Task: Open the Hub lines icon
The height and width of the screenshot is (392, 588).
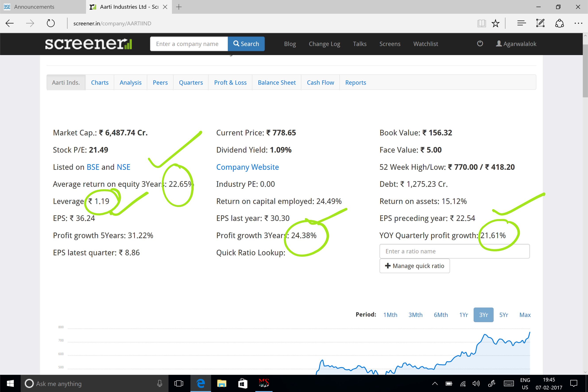Action: coord(522,23)
